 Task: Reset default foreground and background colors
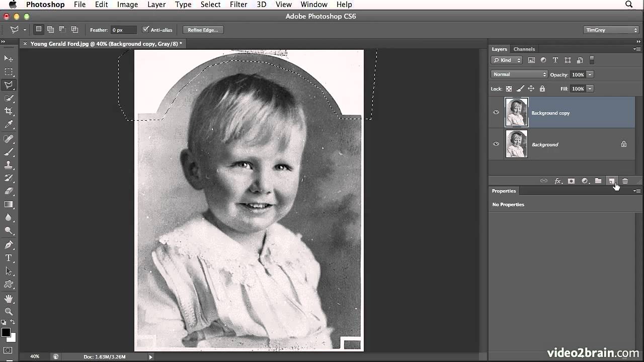point(4,322)
